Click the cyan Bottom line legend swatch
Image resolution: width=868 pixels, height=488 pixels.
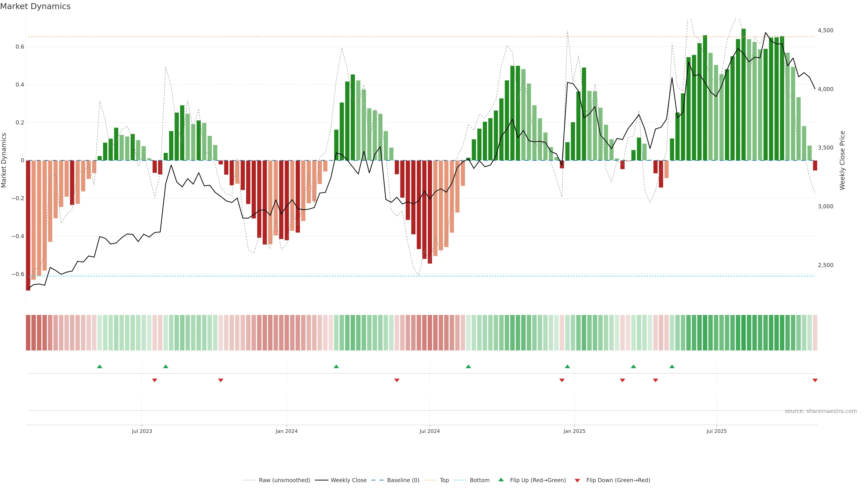coord(460,480)
